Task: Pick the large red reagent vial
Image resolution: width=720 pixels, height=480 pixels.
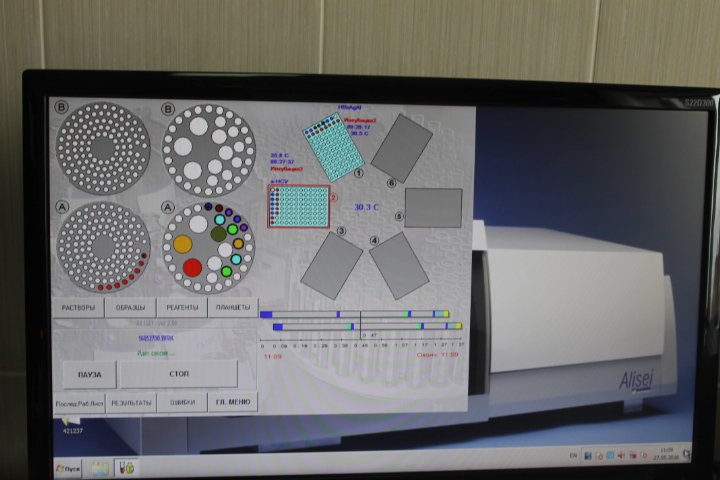Action: [192, 267]
